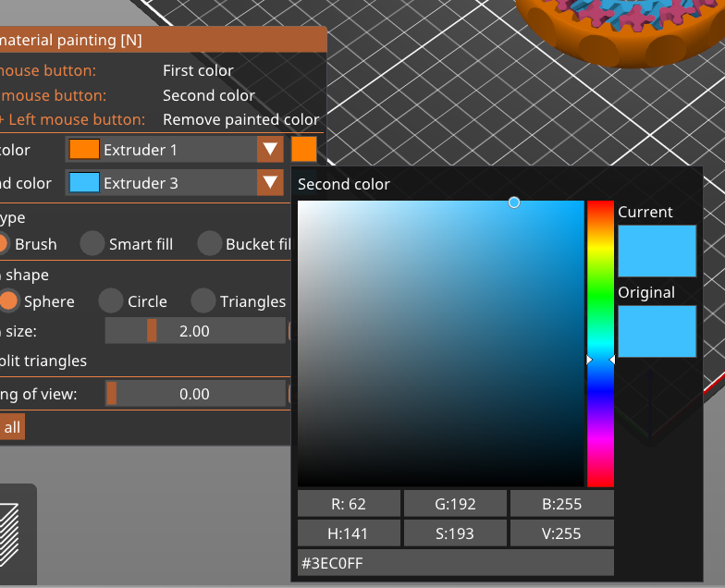Click the sliced layers view icon

(10, 533)
